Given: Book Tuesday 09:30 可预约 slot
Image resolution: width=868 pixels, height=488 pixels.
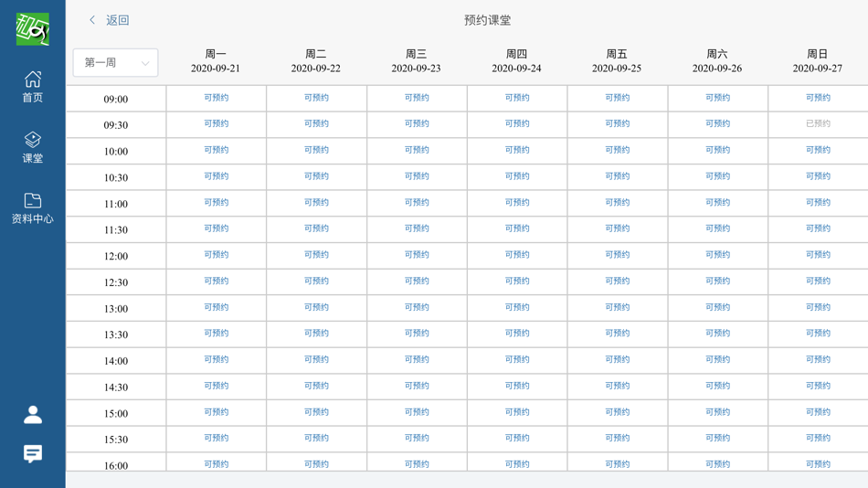Looking at the screenshot, I should pyautogui.click(x=316, y=123).
